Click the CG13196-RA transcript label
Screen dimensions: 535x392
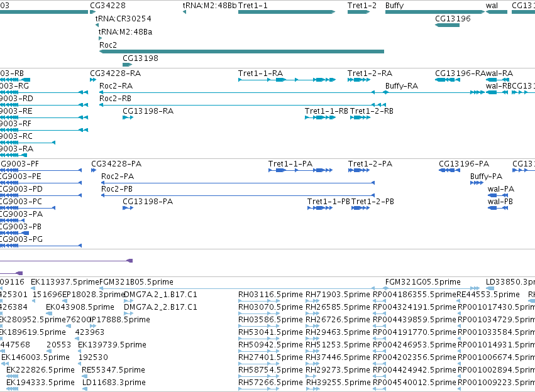click(460, 73)
